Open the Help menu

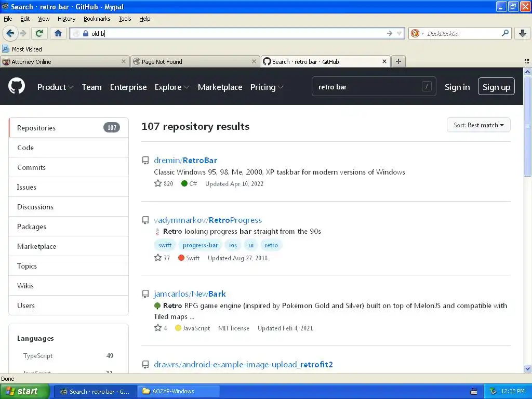(145, 19)
